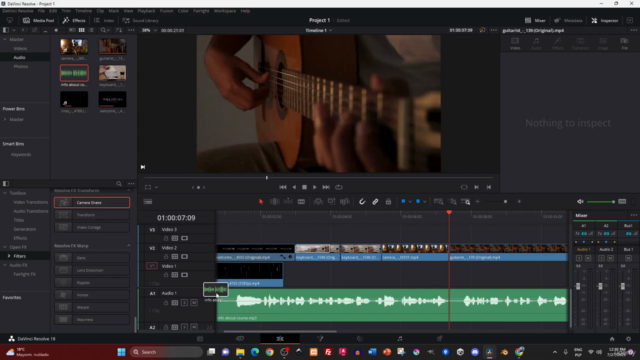This screenshot has width=640, height=360.
Task: Toggle the Media Pool panel button
Action: (x=38, y=20)
